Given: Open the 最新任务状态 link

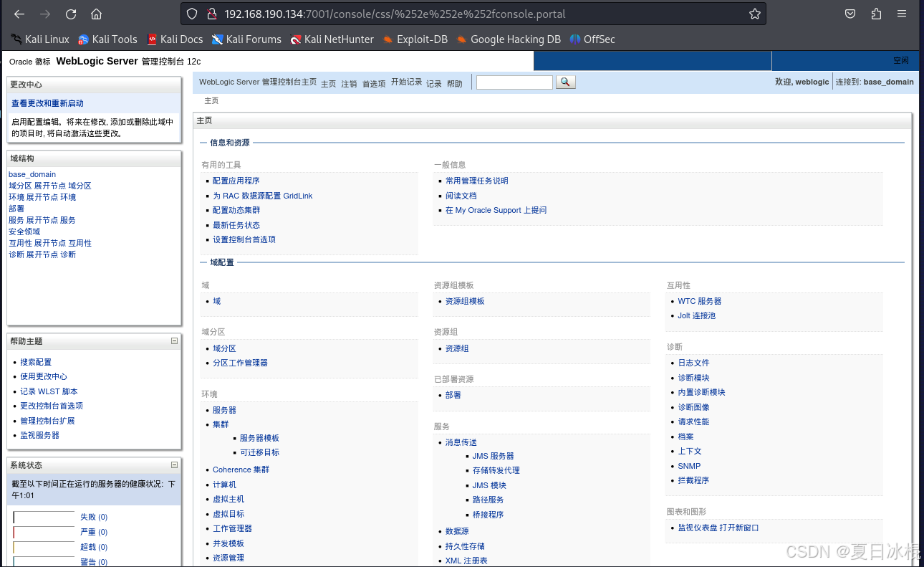Looking at the screenshot, I should [x=236, y=225].
